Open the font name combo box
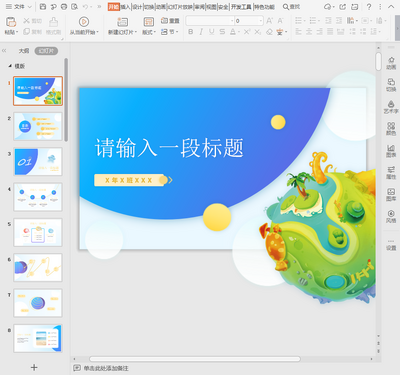Screen dimensions: 400x375 [x=210, y=21]
